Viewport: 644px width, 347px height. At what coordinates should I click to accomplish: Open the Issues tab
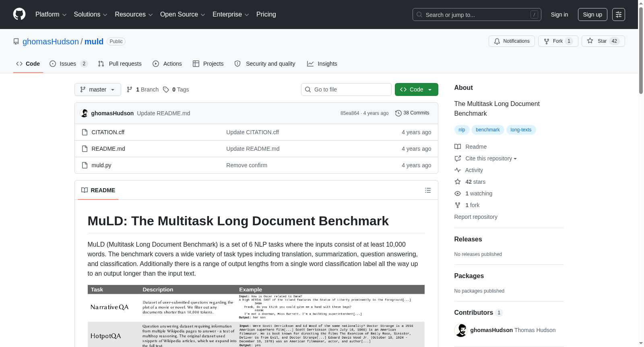(68, 64)
